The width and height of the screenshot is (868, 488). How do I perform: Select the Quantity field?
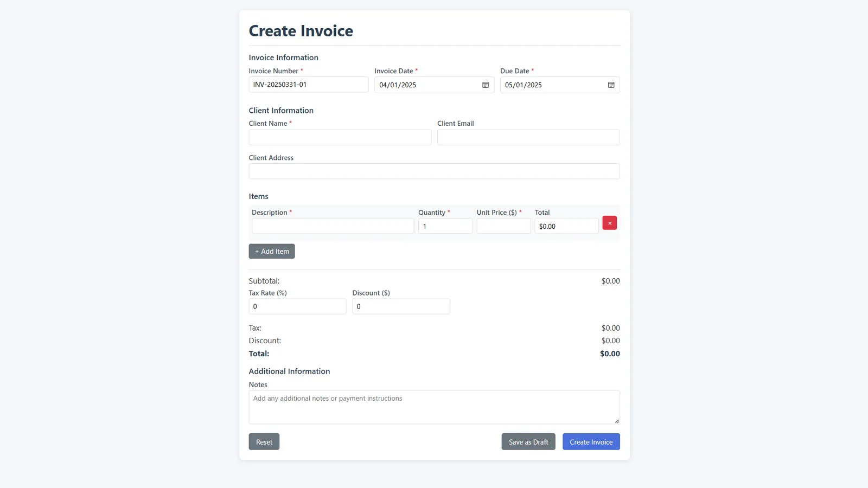tap(445, 226)
